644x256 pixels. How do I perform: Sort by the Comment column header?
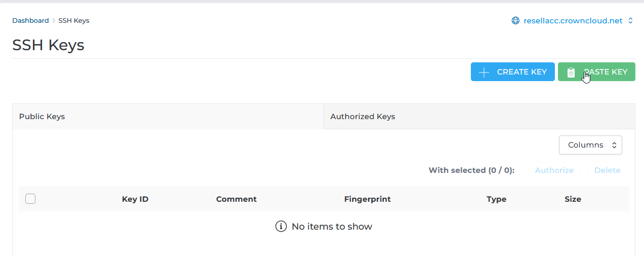click(236, 199)
